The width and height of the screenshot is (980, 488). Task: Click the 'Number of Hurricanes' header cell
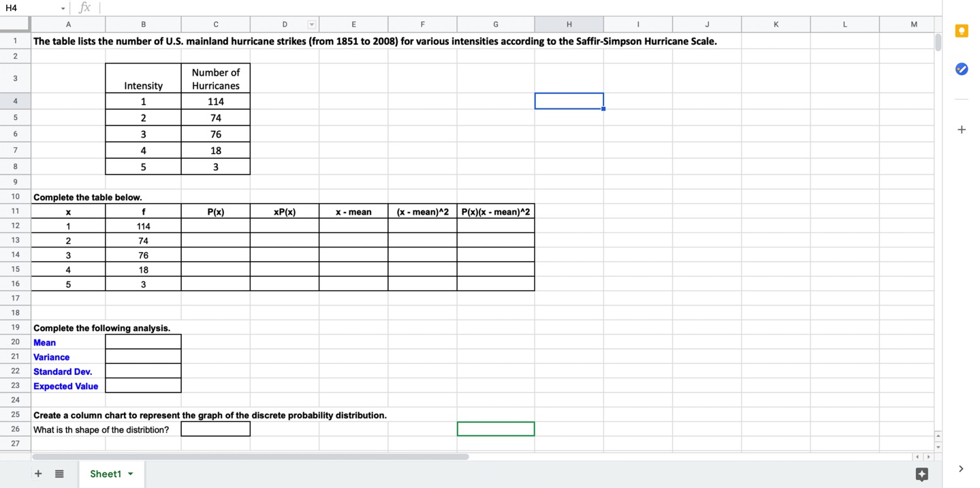(x=215, y=78)
